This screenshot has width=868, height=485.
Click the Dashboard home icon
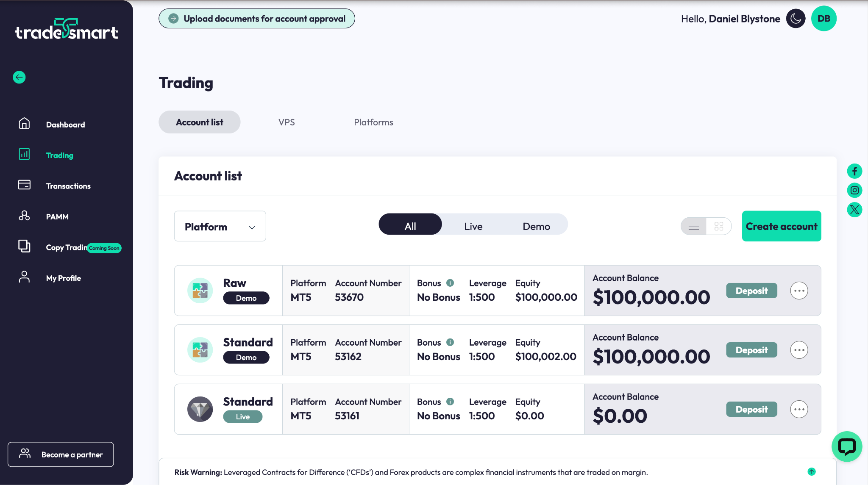pos(24,123)
